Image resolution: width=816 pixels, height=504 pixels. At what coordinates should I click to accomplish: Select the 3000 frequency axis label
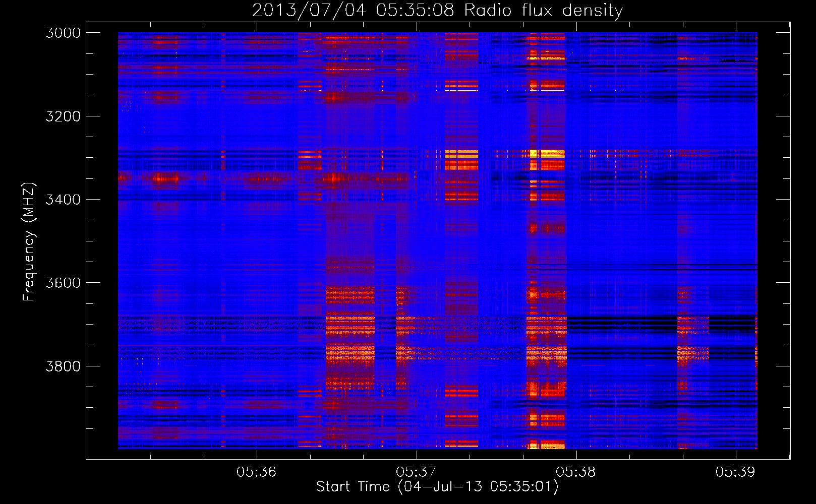63,33
